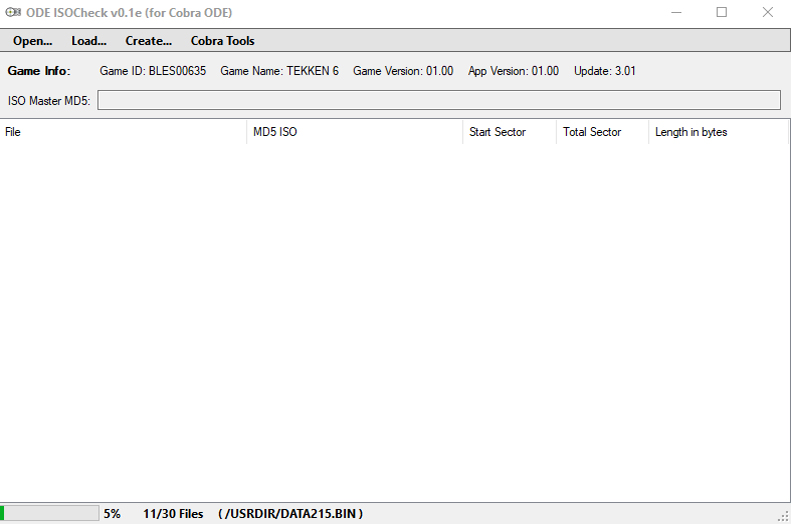Open the "Load..." menu

89,41
